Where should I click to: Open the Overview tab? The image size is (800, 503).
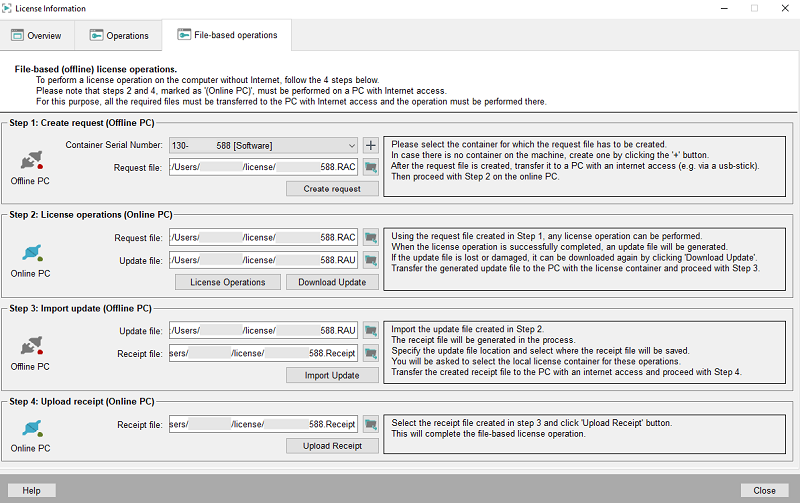coord(37,35)
